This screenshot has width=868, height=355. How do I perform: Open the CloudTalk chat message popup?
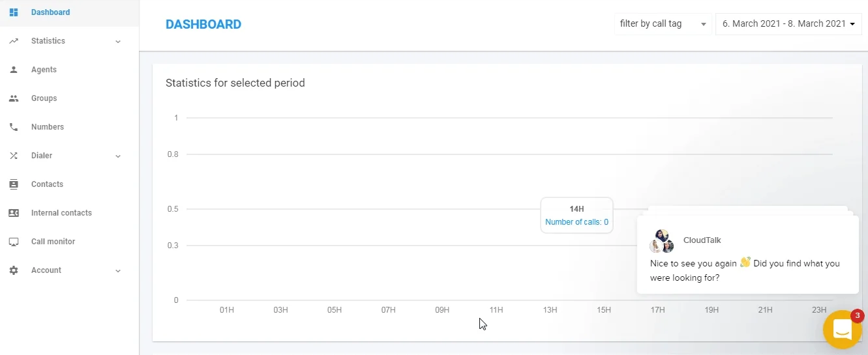(748, 255)
